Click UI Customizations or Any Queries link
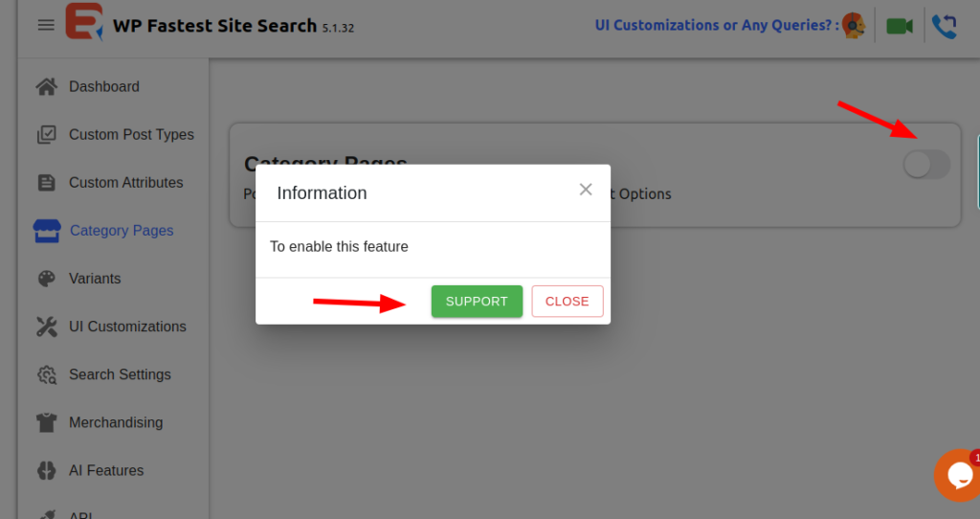The height and width of the screenshot is (519, 980). [x=716, y=26]
